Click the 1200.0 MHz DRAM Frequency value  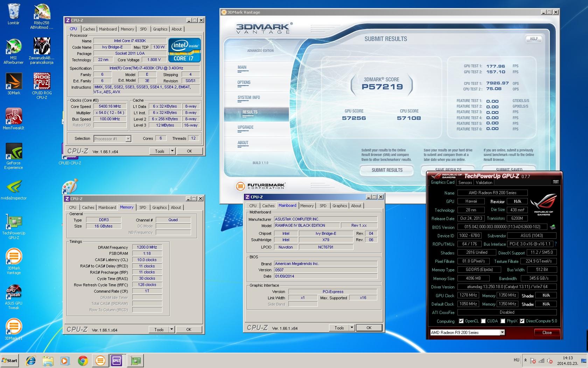pyautogui.click(x=147, y=247)
